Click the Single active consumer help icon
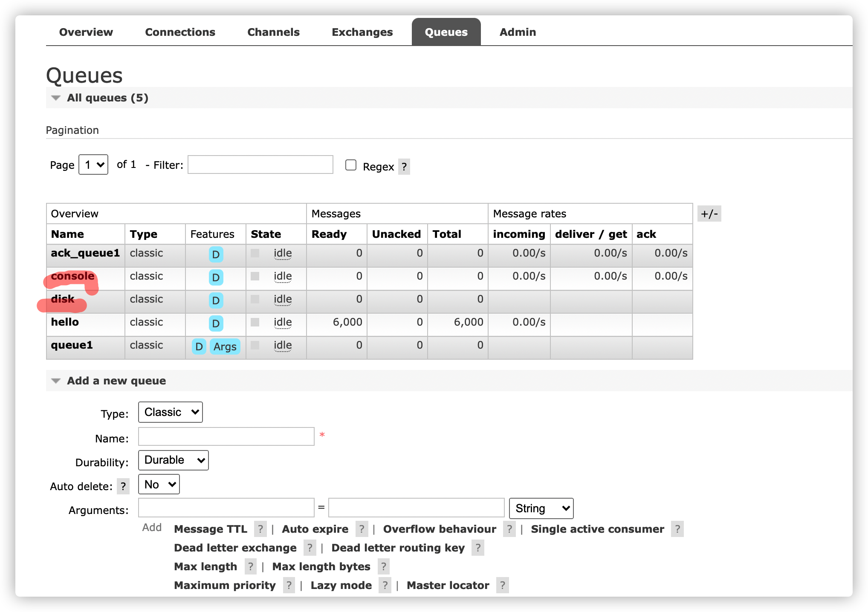Screen dimensions: 868x612 coord(677,529)
